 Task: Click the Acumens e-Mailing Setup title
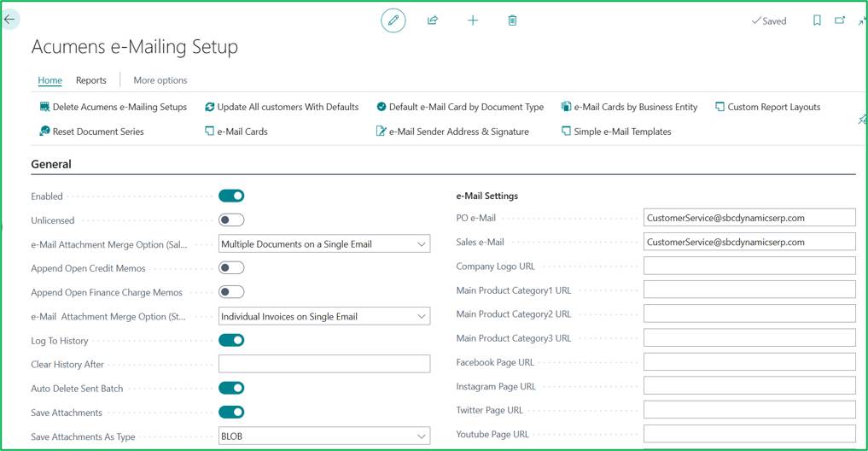(x=135, y=46)
